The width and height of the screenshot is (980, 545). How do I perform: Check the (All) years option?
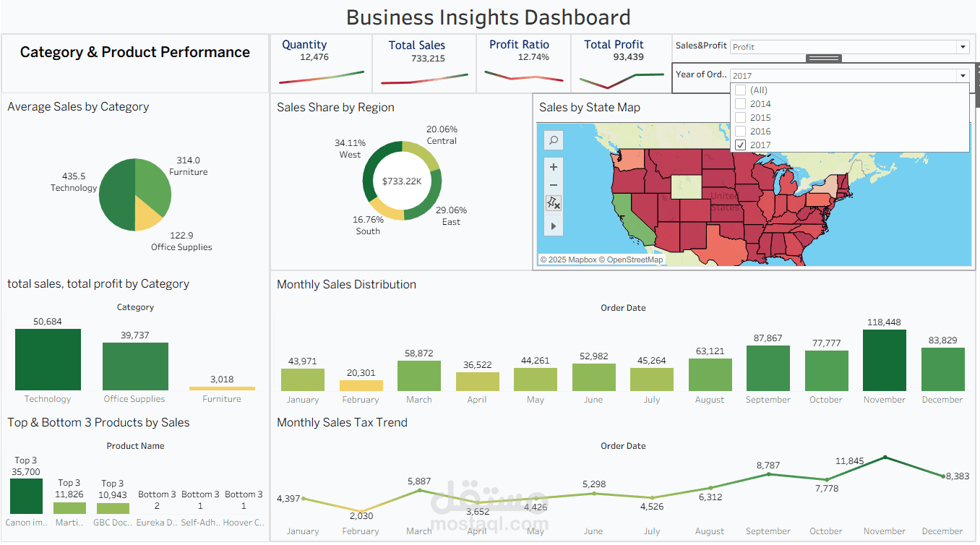(740, 90)
